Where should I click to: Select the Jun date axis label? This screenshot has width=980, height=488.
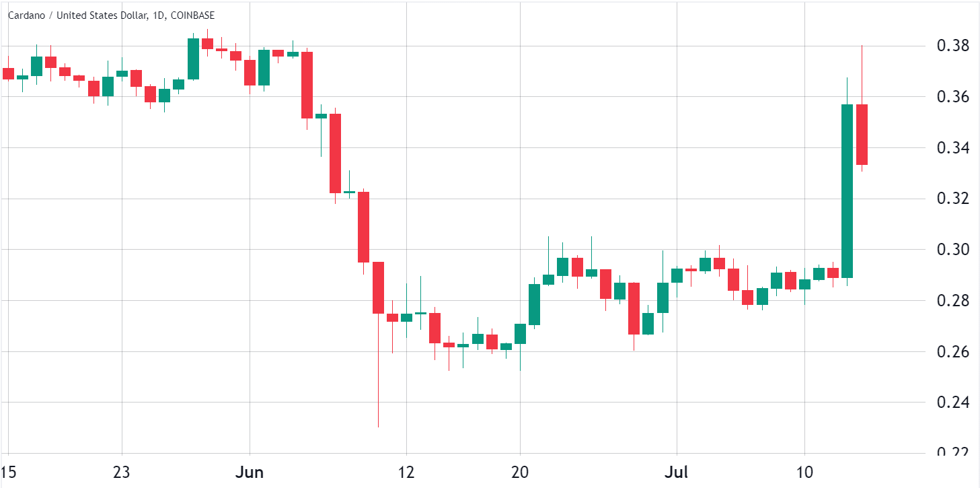point(250,473)
